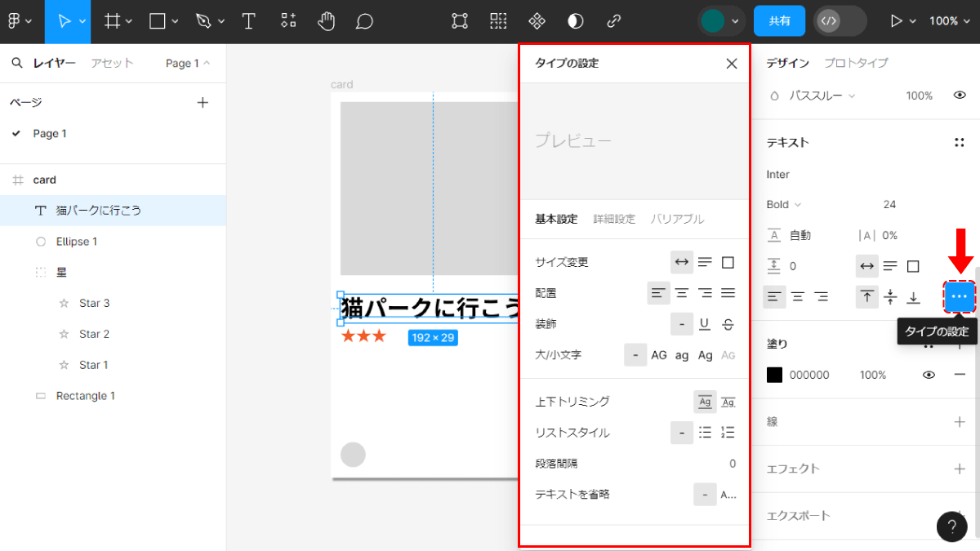This screenshot has height=551, width=980.
Task: Open the Pen tool dropdown arrow
Action: tap(220, 21)
